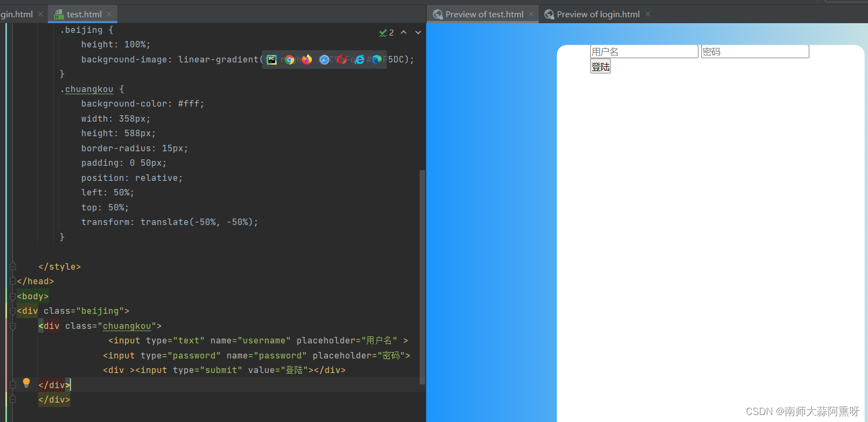
Task: Focus the 密码 password field in preview
Action: [x=755, y=52]
